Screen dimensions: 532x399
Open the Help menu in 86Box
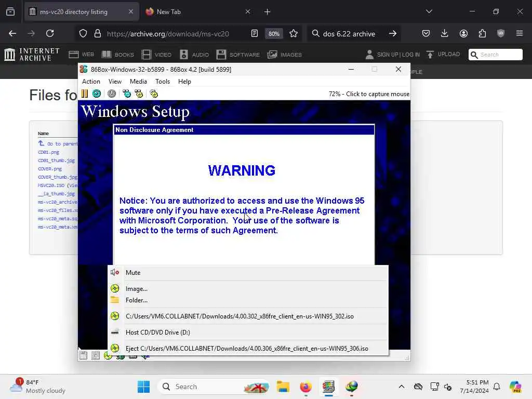point(184,82)
